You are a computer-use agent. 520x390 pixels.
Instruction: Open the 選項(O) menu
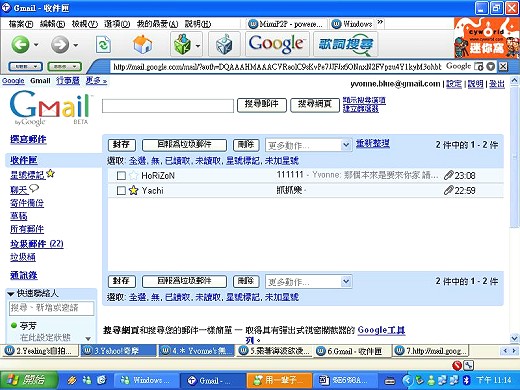117,24
